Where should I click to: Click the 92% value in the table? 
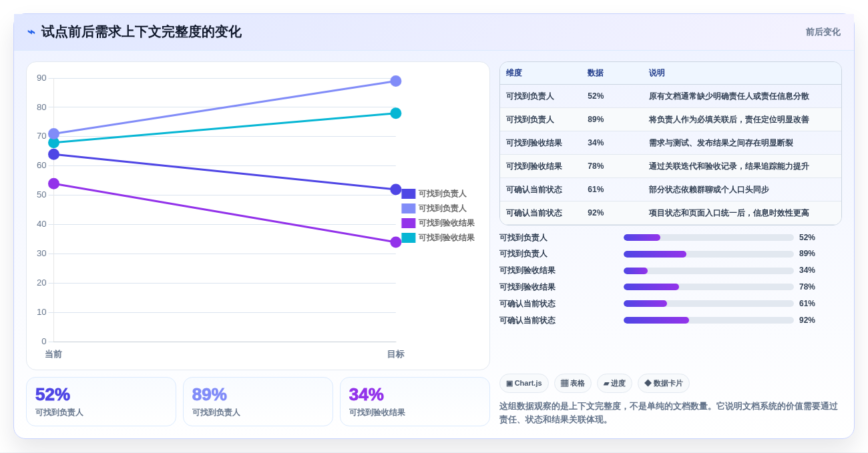596,213
